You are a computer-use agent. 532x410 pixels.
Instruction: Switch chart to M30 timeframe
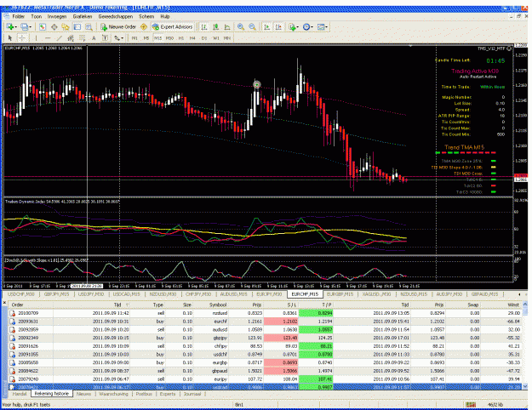coord(169,38)
